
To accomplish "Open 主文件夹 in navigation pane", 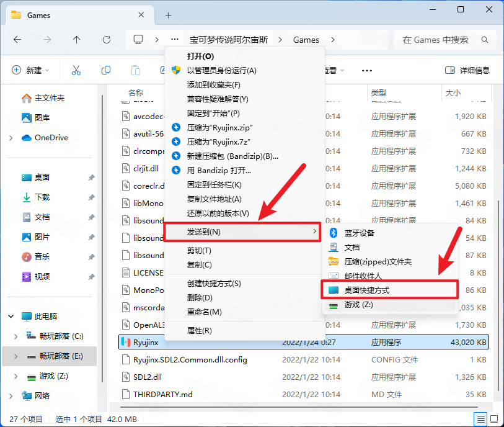I will coord(50,98).
